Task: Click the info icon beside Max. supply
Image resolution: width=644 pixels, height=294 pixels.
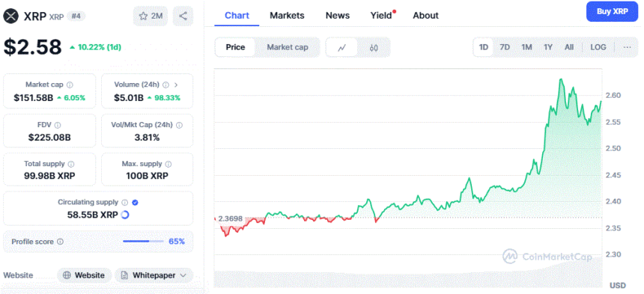Action: click(168, 164)
